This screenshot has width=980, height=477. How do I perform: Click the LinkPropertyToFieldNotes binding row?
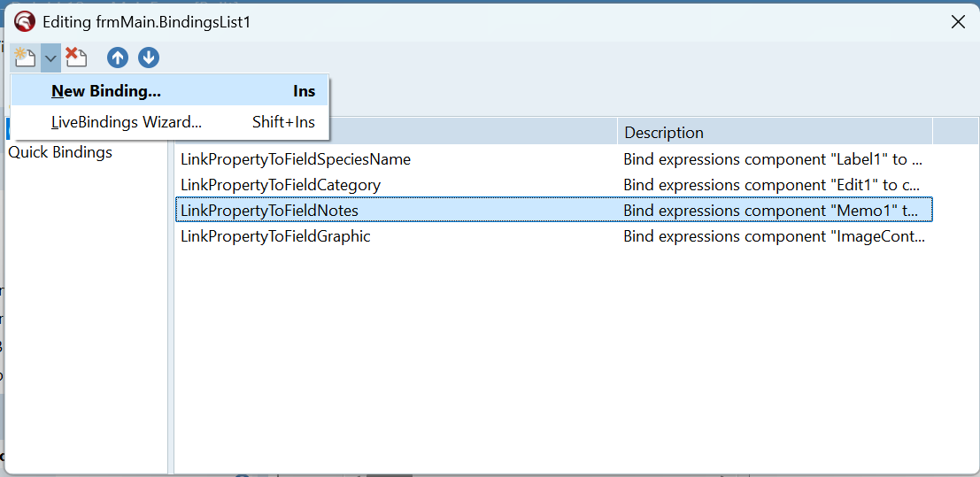tap(269, 211)
